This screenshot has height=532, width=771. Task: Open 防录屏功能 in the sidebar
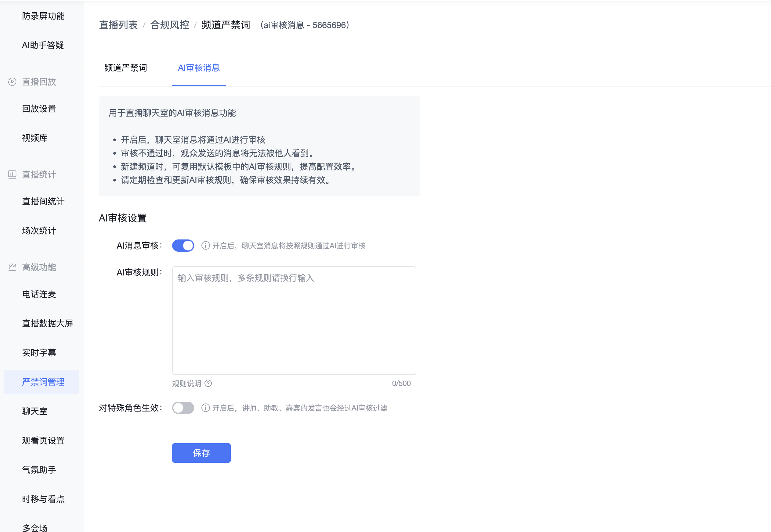pos(43,16)
